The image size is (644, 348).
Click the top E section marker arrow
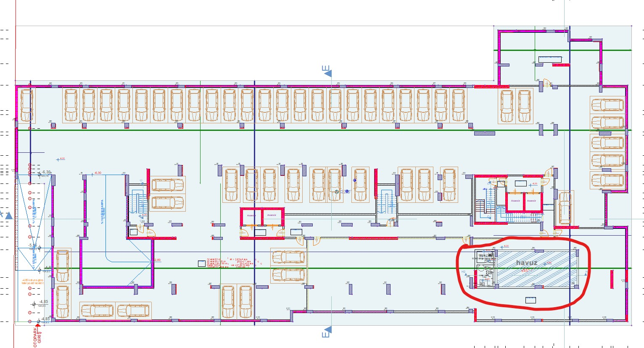(x=328, y=74)
